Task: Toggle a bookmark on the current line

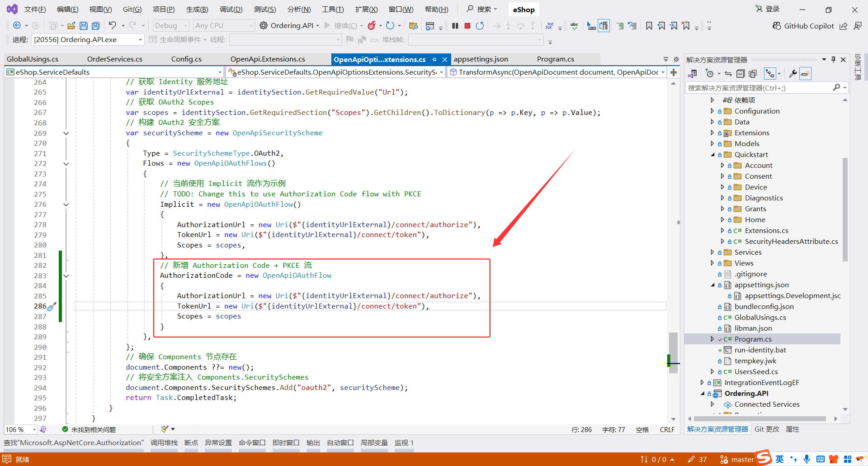Action: [649, 26]
